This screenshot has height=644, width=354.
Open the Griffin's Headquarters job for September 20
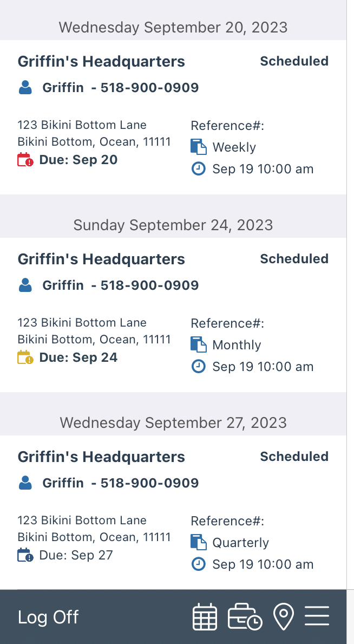point(101,62)
